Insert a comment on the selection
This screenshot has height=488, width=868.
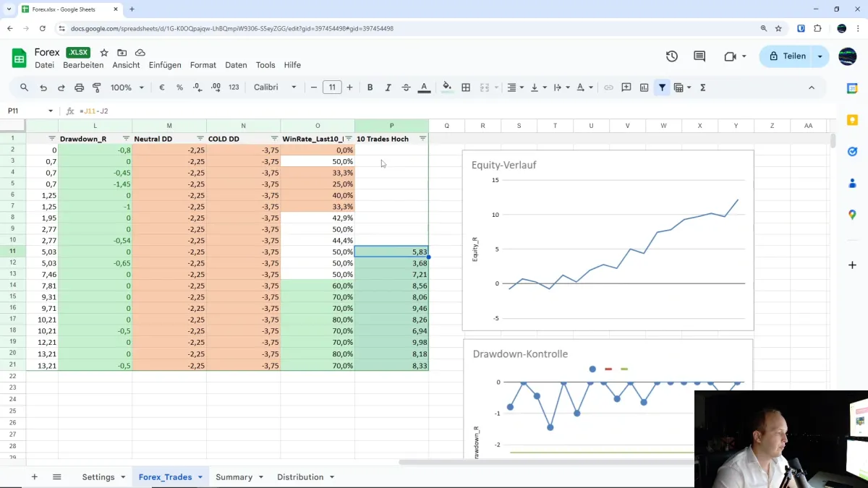(x=626, y=87)
